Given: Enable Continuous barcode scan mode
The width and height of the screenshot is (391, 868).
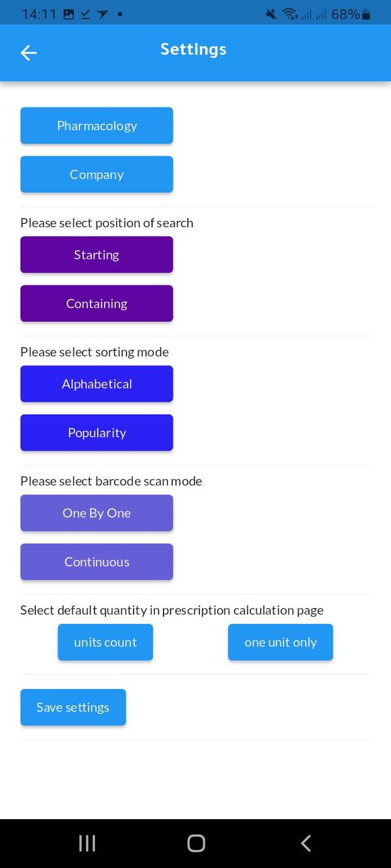Looking at the screenshot, I should (x=96, y=561).
